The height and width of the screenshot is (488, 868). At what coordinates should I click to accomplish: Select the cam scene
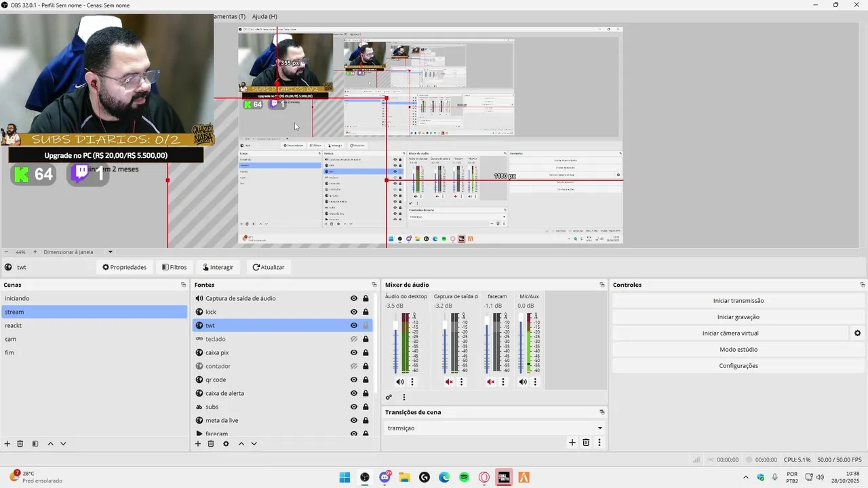(x=94, y=339)
